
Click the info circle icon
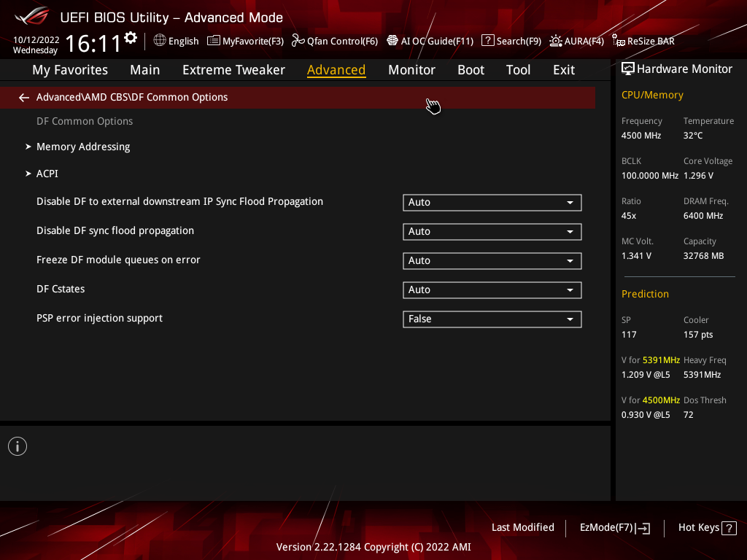click(x=18, y=446)
